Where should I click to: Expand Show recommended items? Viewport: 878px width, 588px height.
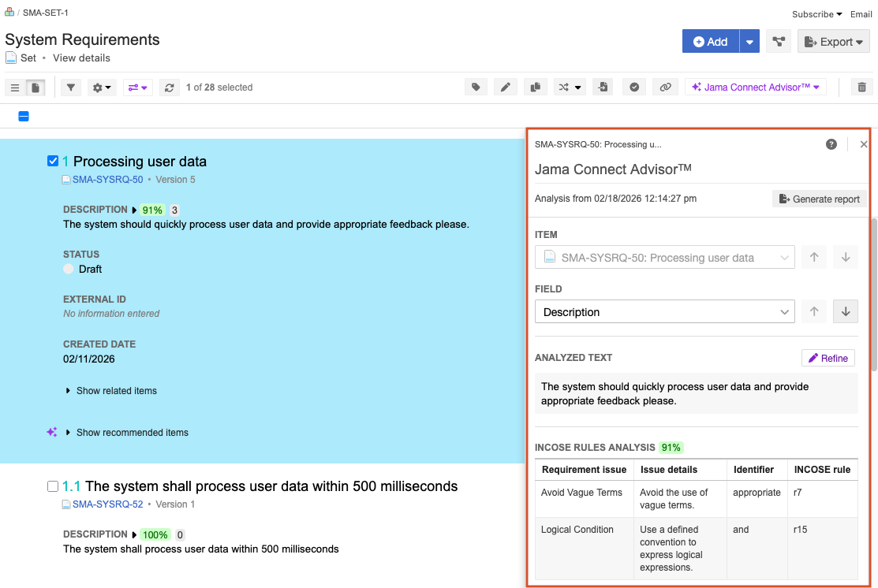(x=132, y=433)
